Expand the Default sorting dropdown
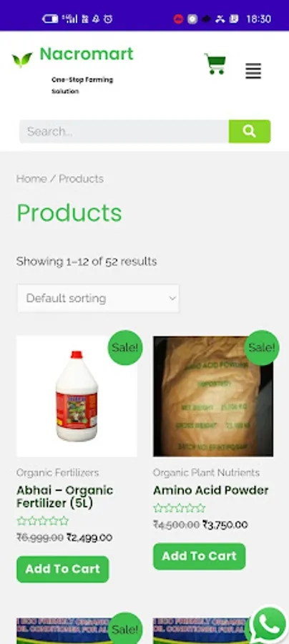The image size is (289, 644). tap(98, 298)
